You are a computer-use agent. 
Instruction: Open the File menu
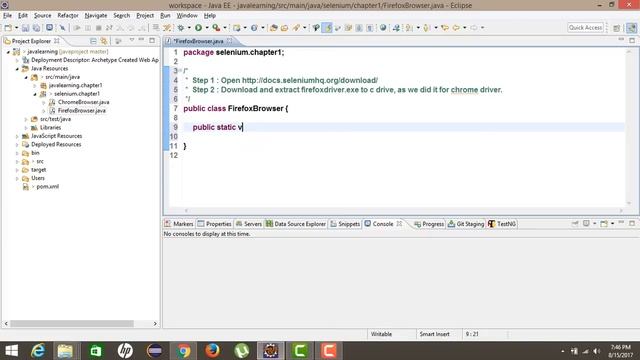point(7,16)
